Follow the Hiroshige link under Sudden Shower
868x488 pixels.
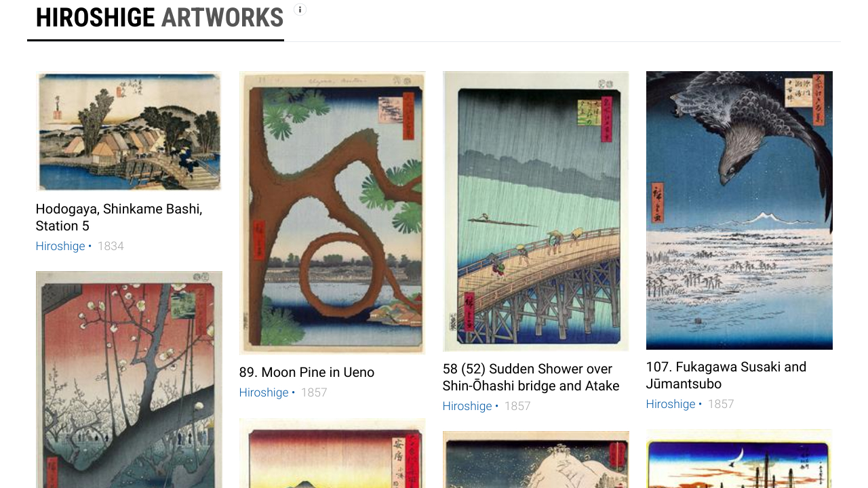[467, 406]
